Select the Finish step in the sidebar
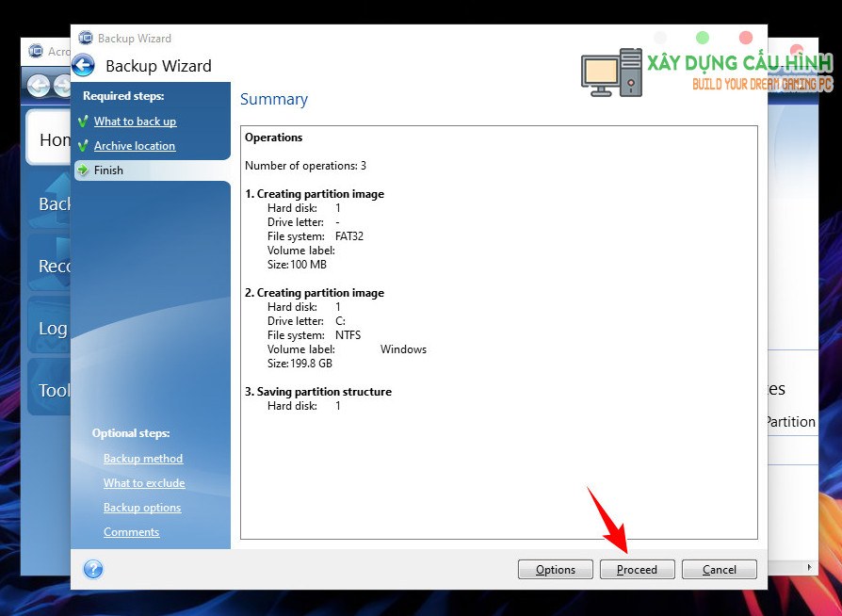 [108, 170]
